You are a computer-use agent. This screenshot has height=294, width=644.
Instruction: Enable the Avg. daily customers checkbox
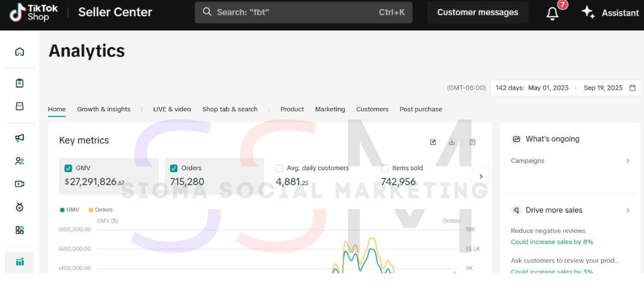pyautogui.click(x=279, y=168)
